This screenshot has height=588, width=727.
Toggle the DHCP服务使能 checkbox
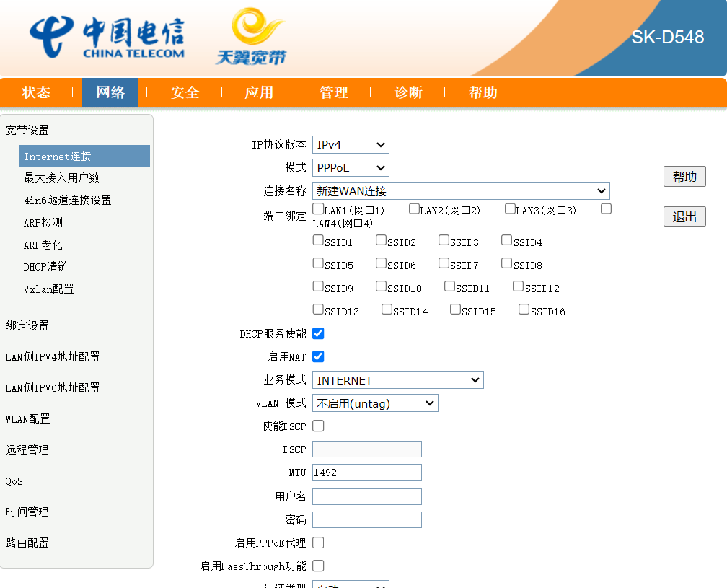click(318, 333)
